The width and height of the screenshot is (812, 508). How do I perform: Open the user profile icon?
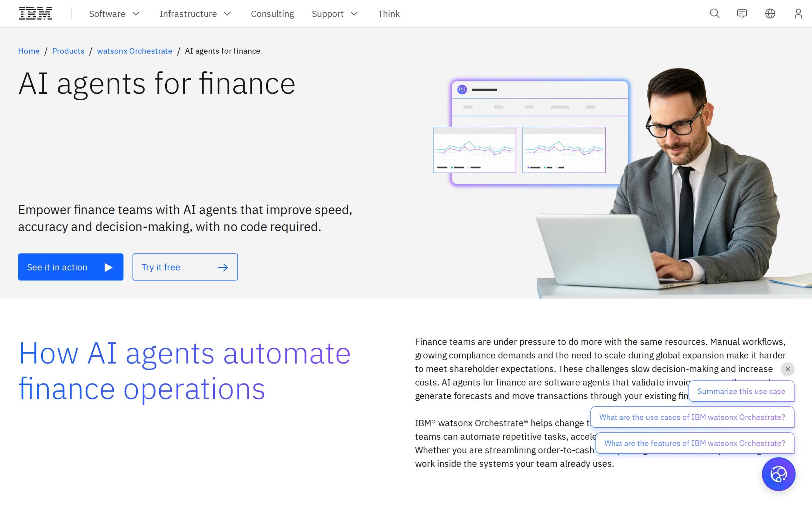click(x=798, y=14)
